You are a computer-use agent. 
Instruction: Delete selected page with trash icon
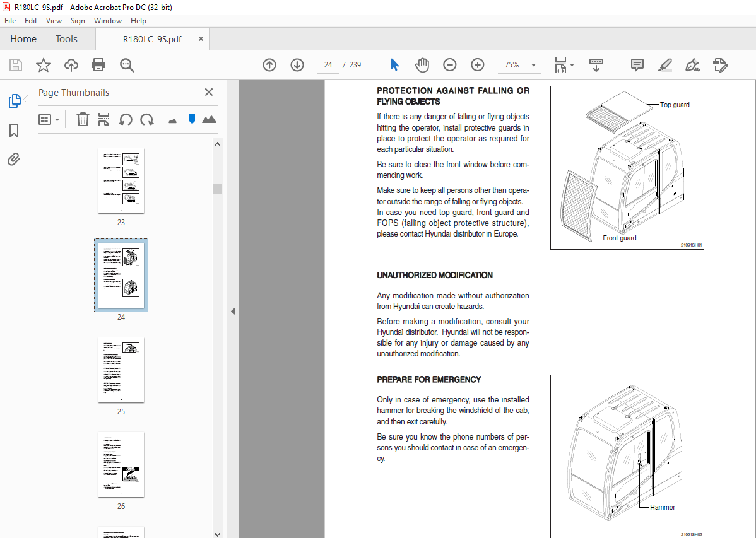83,119
